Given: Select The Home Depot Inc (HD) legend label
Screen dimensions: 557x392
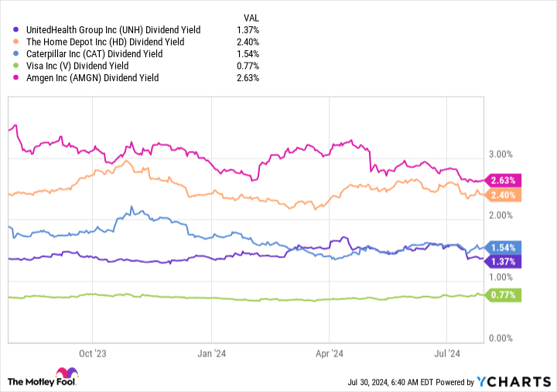Looking at the screenshot, I should pos(104,42).
